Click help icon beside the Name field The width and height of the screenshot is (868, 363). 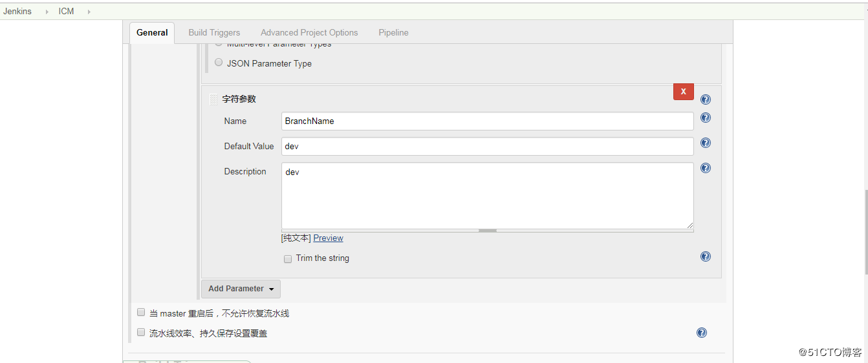(x=706, y=118)
